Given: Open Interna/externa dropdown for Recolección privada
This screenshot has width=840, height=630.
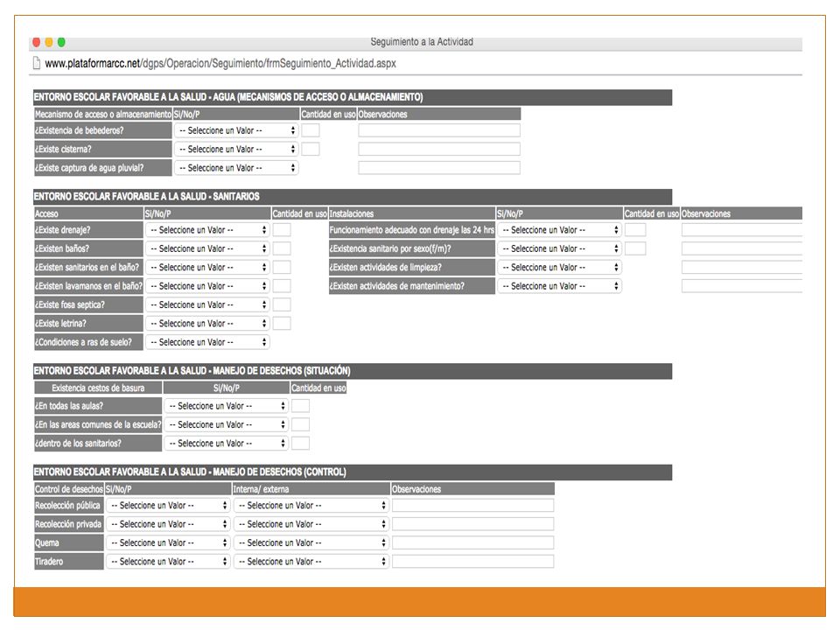Looking at the screenshot, I should click(x=311, y=524).
